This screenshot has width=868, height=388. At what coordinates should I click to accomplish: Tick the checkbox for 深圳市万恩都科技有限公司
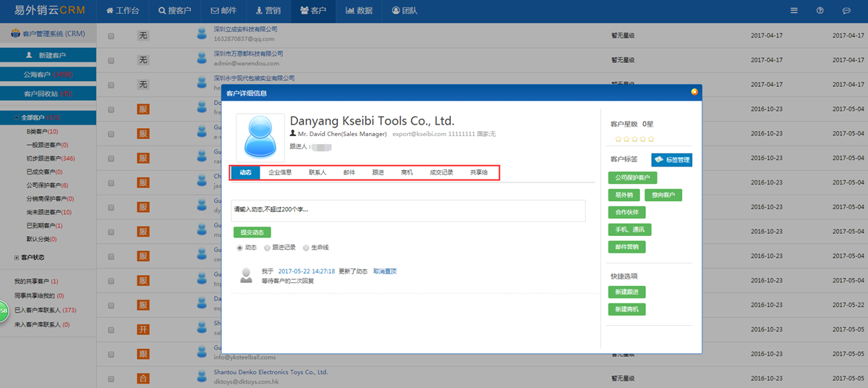pyautogui.click(x=111, y=61)
